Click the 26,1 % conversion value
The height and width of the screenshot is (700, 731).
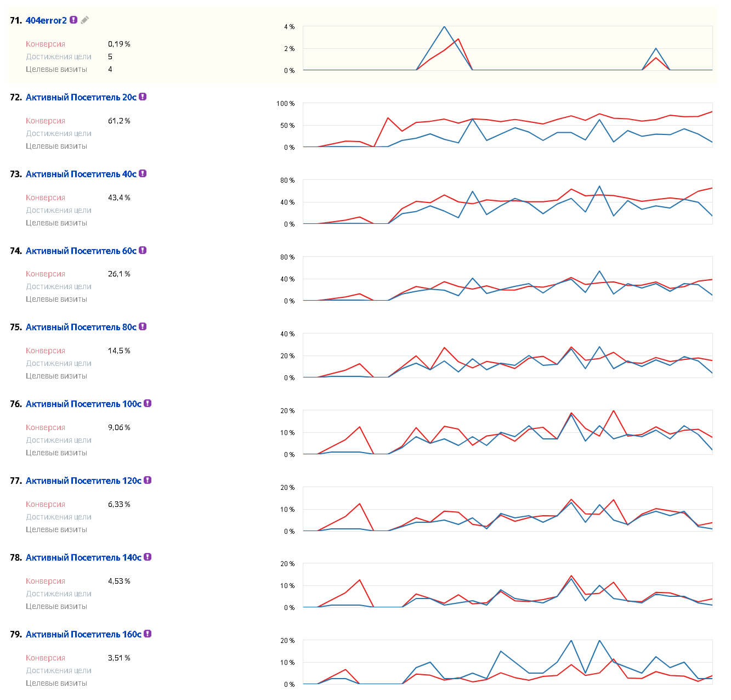click(119, 274)
